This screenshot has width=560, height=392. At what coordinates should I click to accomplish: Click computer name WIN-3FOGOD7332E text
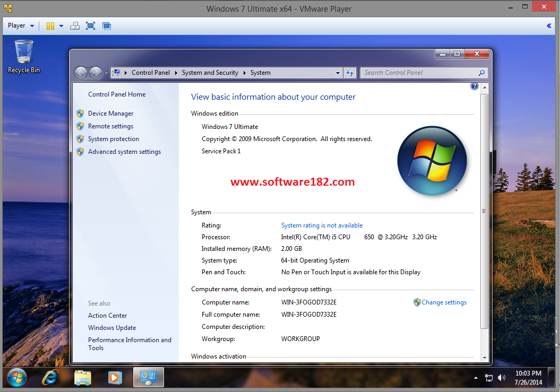[308, 302]
